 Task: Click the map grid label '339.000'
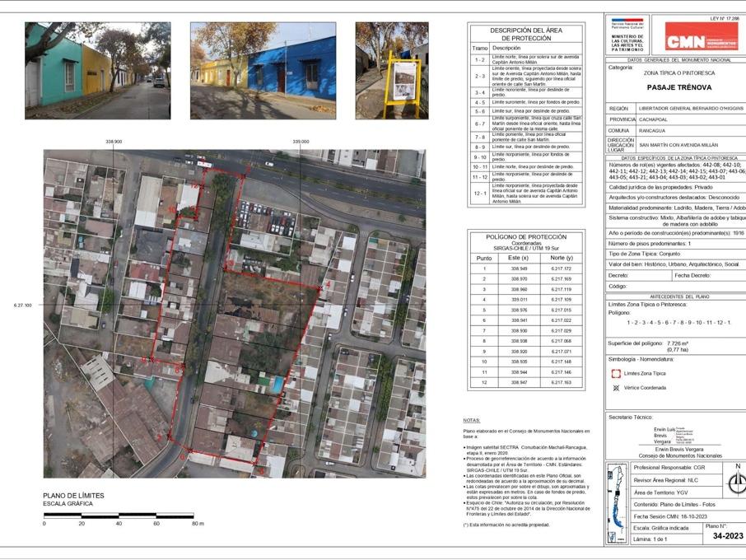tap(301, 142)
